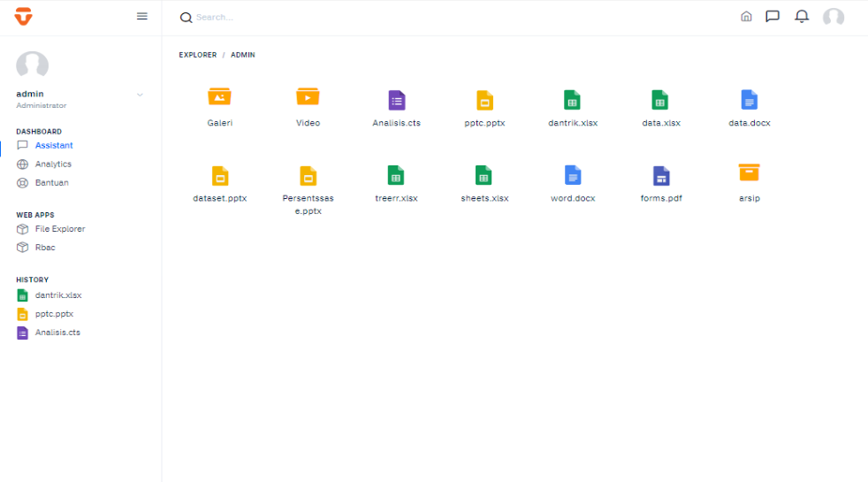This screenshot has height=482, width=868.
Task: Open the forms.pdf file
Action: click(x=661, y=175)
